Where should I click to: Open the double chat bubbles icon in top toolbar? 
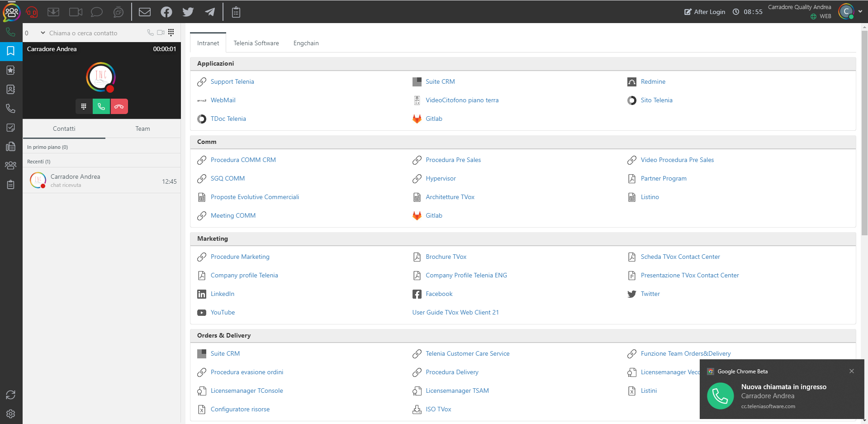click(x=119, y=12)
